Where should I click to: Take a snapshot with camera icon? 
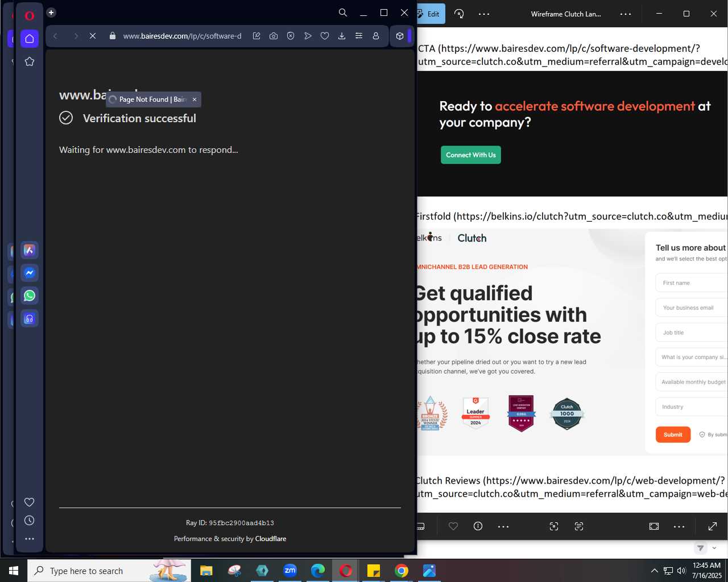(274, 36)
